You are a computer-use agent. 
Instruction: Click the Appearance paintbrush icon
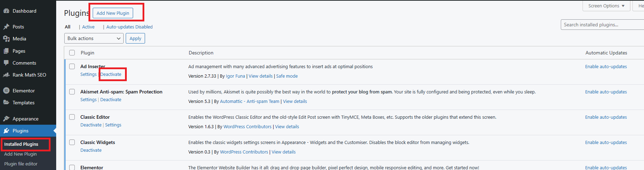click(6, 119)
